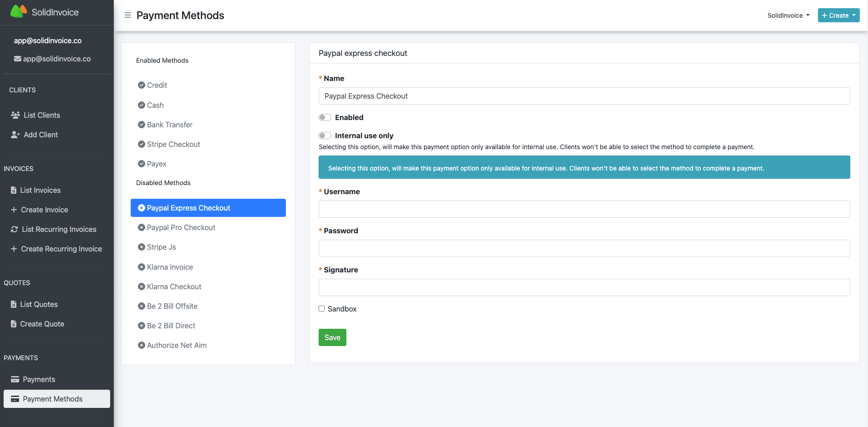868x427 pixels.
Task: Click the plus icon beside Create Invoice
Action: [x=14, y=210]
